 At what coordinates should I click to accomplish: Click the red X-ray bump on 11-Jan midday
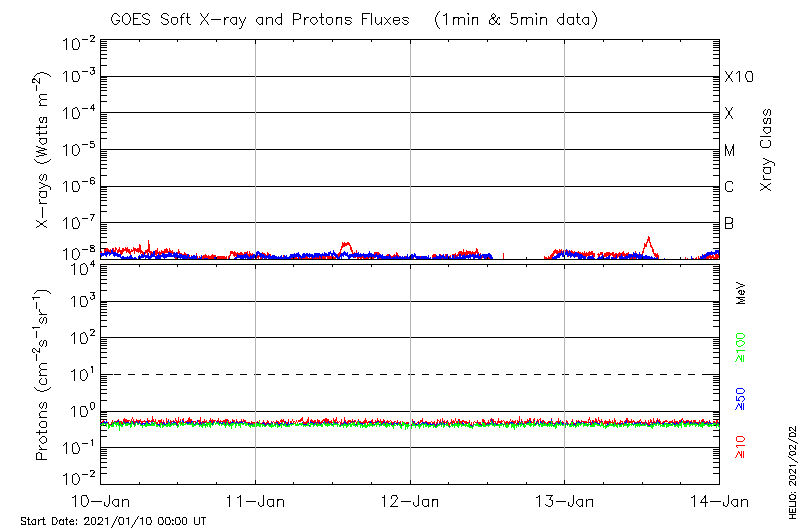coord(347,244)
